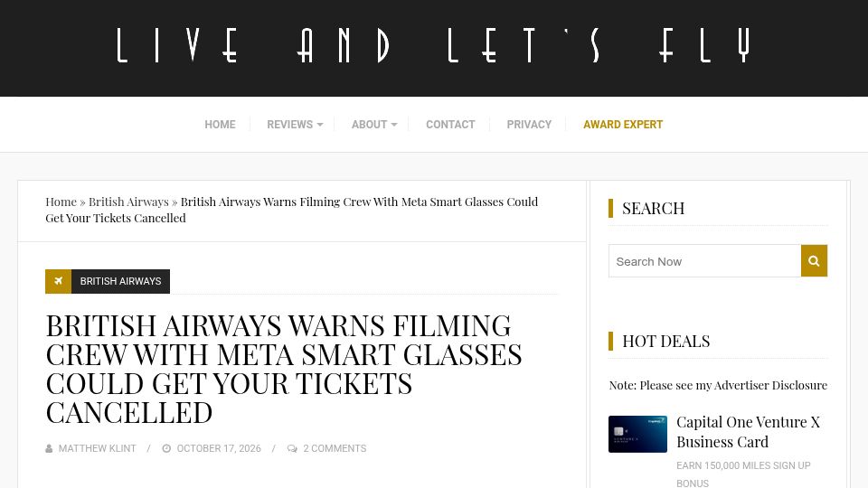Click the comments speech bubble icon

tap(292, 449)
